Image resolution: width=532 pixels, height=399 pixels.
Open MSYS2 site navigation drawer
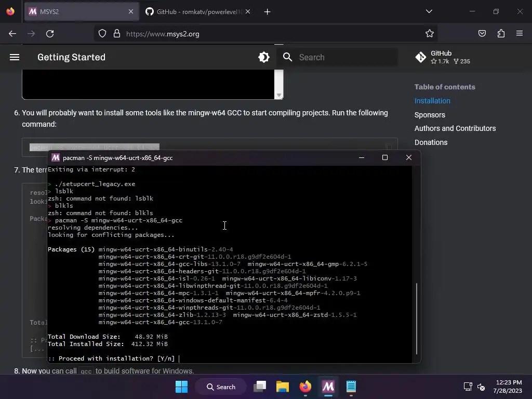(x=15, y=57)
